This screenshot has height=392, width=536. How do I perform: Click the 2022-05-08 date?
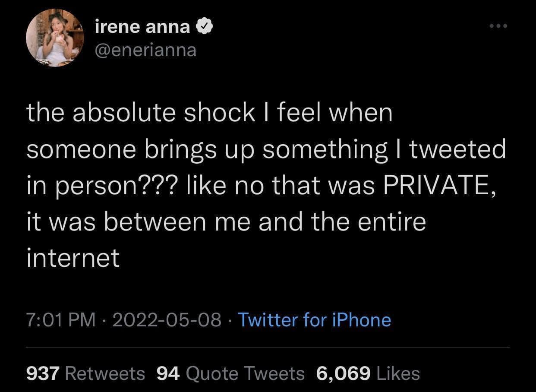click(167, 320)
